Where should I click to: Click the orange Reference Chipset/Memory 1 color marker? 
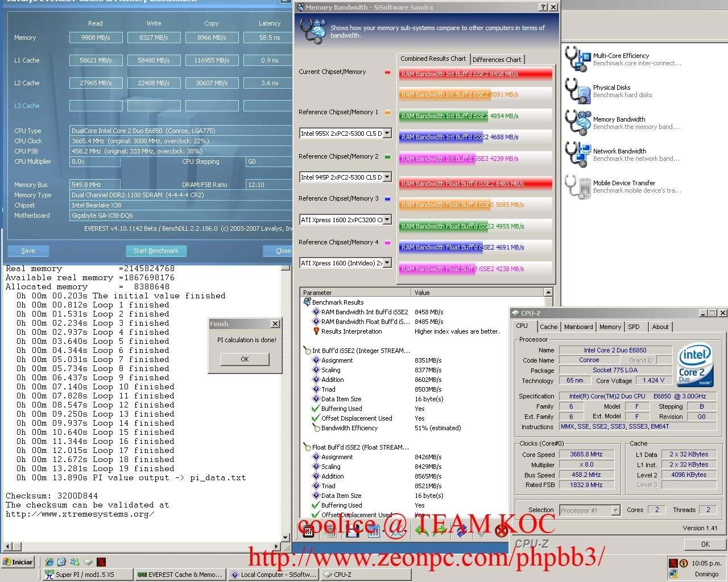tap(387, 113)
